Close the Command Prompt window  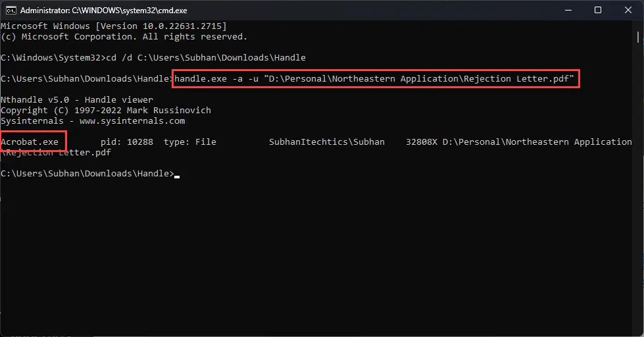tap(628, 11)
